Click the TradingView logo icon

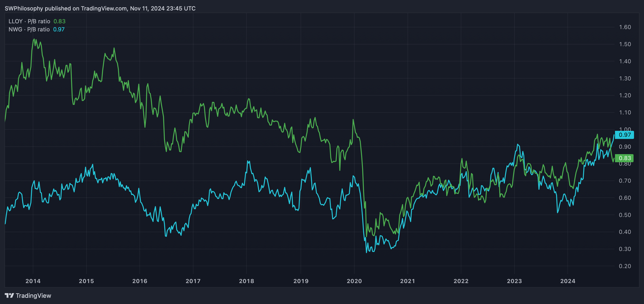point(10,295)
